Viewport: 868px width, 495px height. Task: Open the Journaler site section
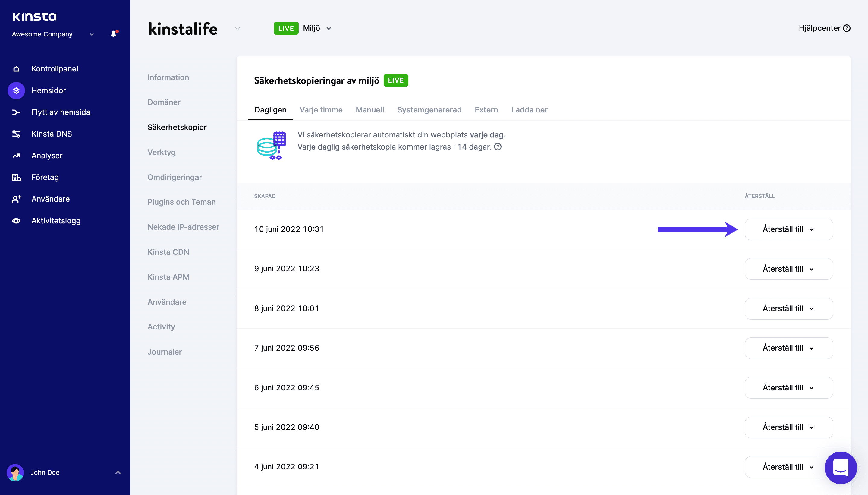[x=165, y=352]
